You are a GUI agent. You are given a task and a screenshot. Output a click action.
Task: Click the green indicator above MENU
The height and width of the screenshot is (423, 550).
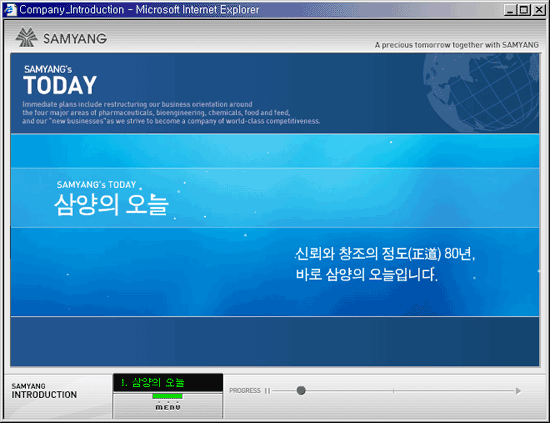coord(167,396)
